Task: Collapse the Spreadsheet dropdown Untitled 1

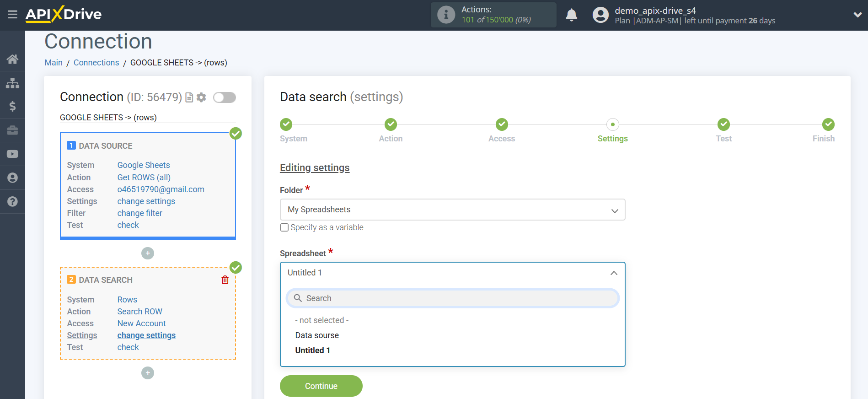Action: 452,273
